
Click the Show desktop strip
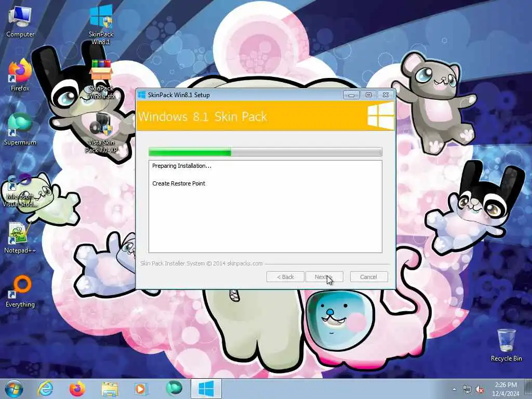coord(528,389)
